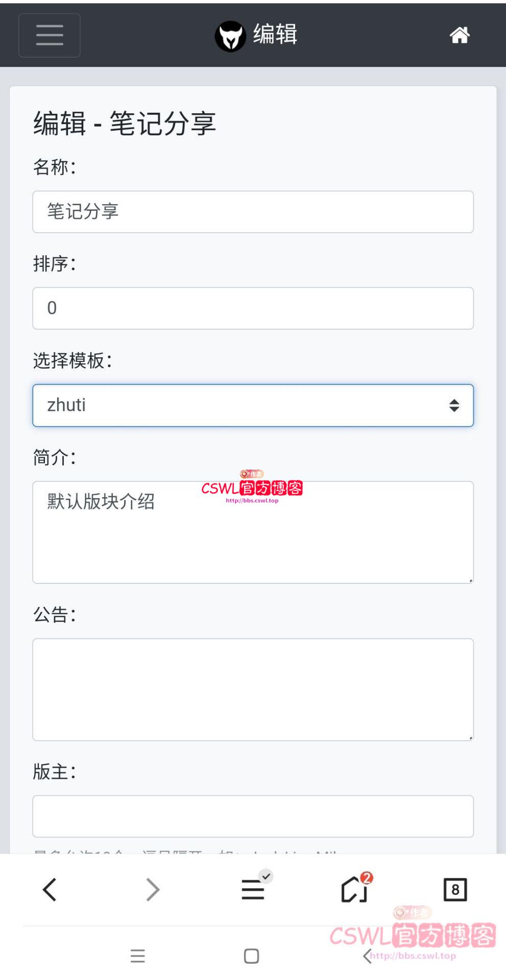Tap the Android home button
This screenshot has width=506, height=980.
pyautogui.click(x=251, y=955)
